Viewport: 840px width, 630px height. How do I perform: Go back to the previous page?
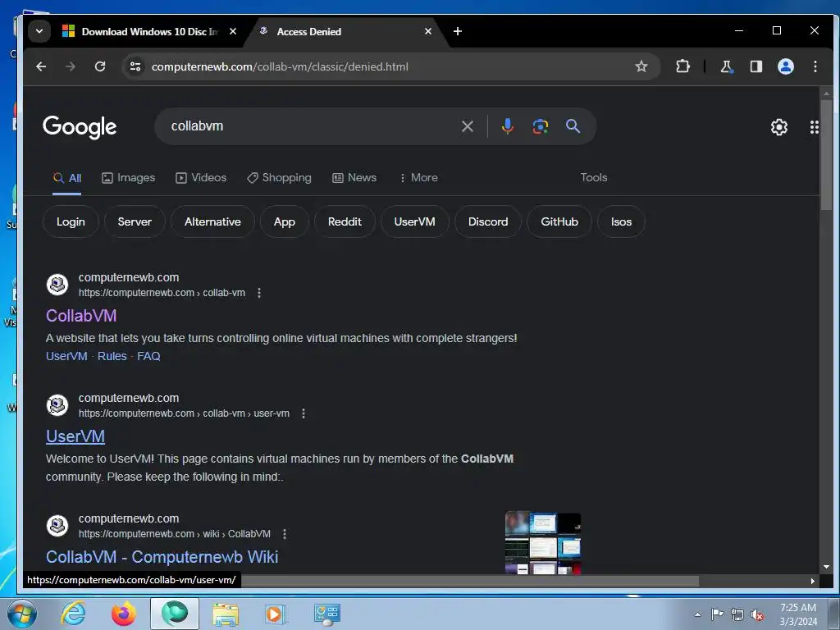[41, 66]
